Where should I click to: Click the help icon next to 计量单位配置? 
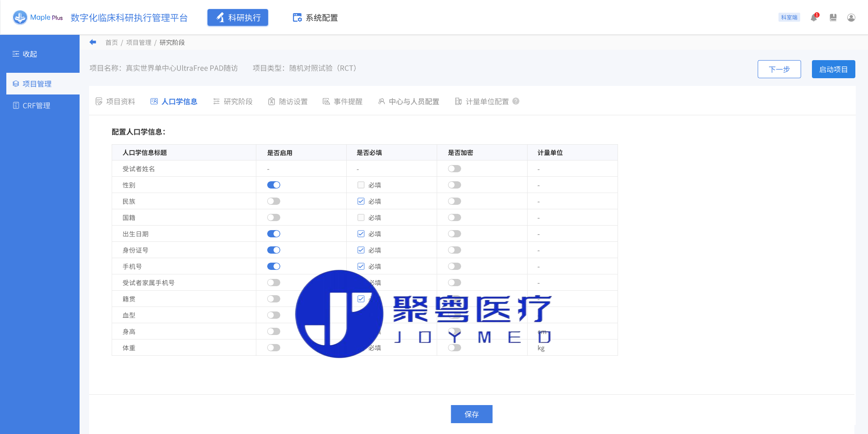[x=516, y=101]
